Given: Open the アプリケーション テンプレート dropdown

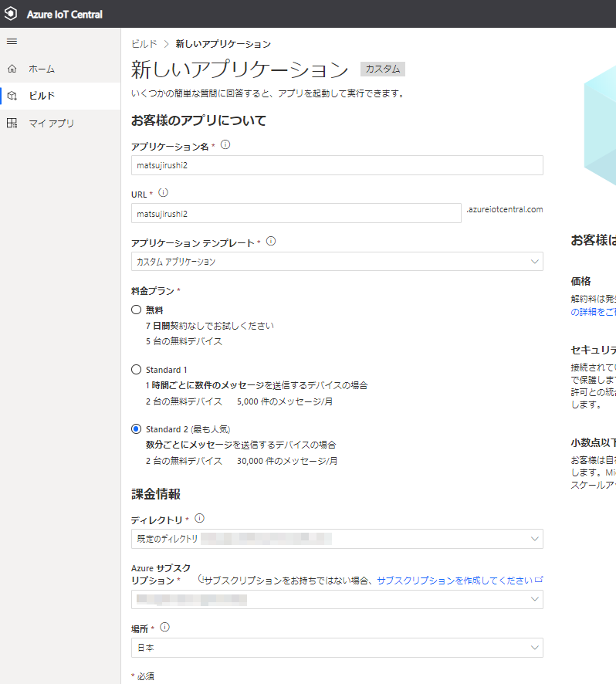Looking at the screenshot, I should coord(337,261).
